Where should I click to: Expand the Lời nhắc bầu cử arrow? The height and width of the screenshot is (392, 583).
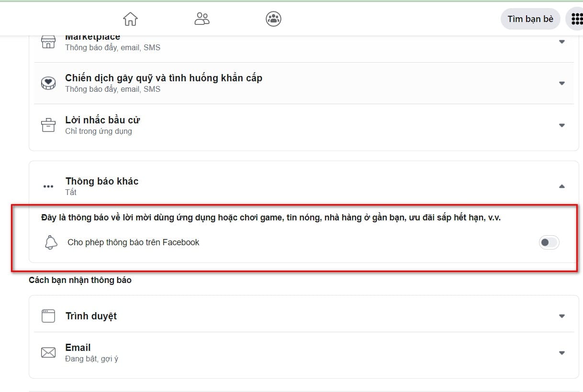click(562, 125)
